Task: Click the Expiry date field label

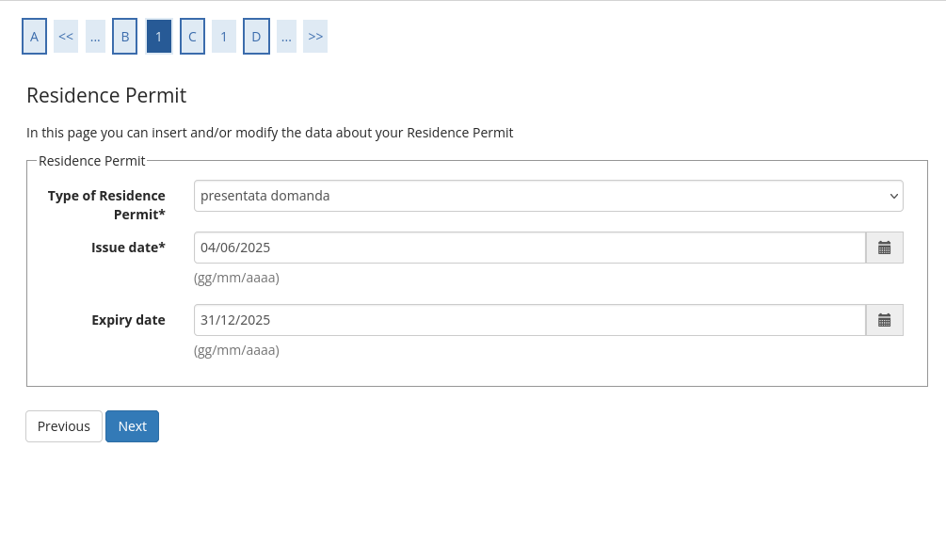Action: (128, 320)
